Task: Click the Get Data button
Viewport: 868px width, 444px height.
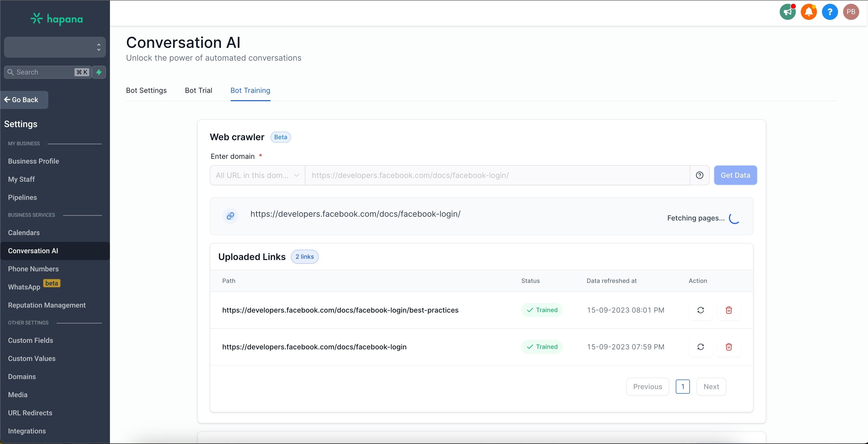Action: pyautogui.click(x=735, y=175)
